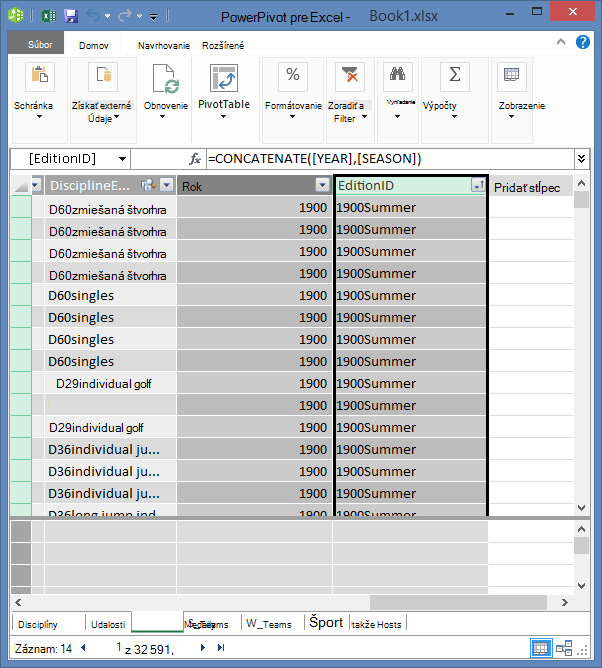Open the Rok column filter dropdown

[x=323, y=185]
